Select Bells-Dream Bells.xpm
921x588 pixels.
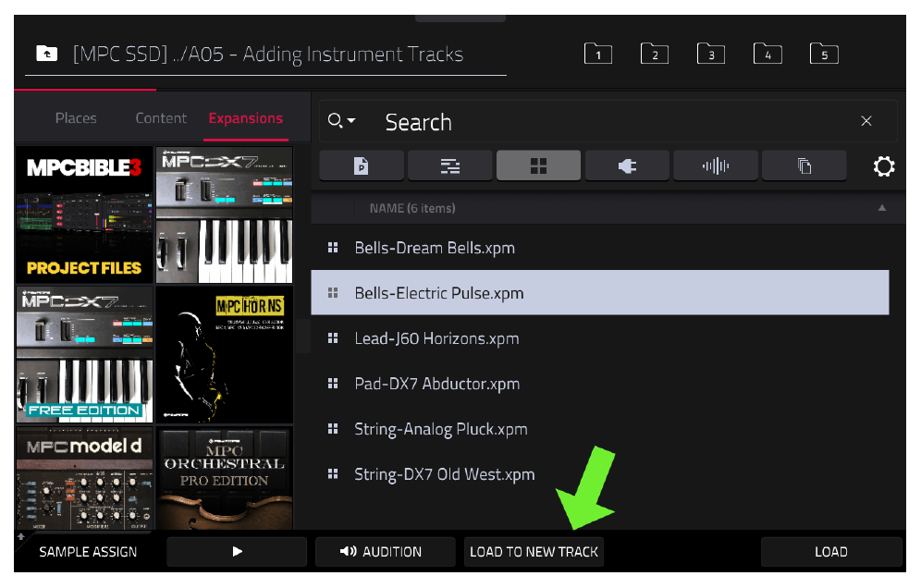[x=600, y=248]
